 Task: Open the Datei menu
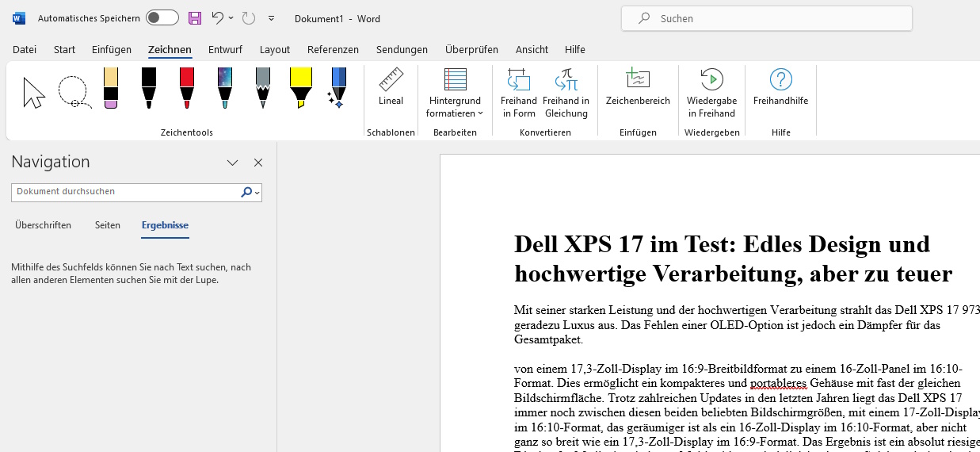(25, 49)
